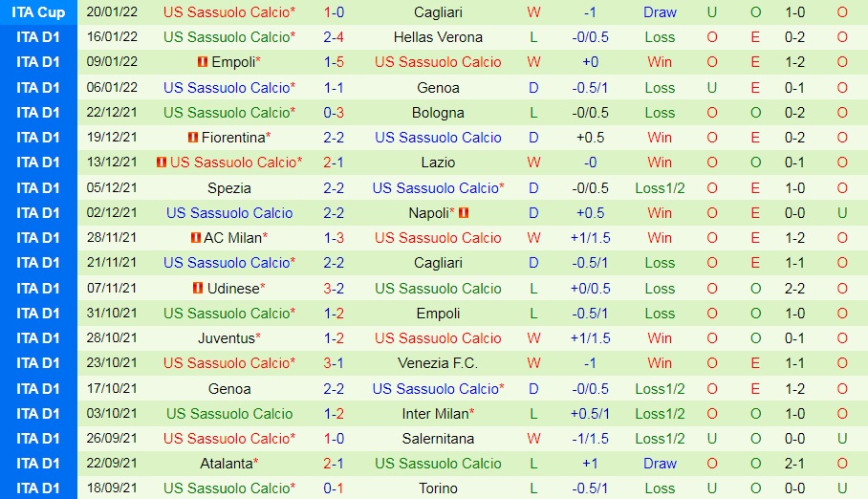Screen dimensions: 868x499
Task: Click the 0-3 score of the Bologna match
Action: pyautogui.click(x=334, y=112)
